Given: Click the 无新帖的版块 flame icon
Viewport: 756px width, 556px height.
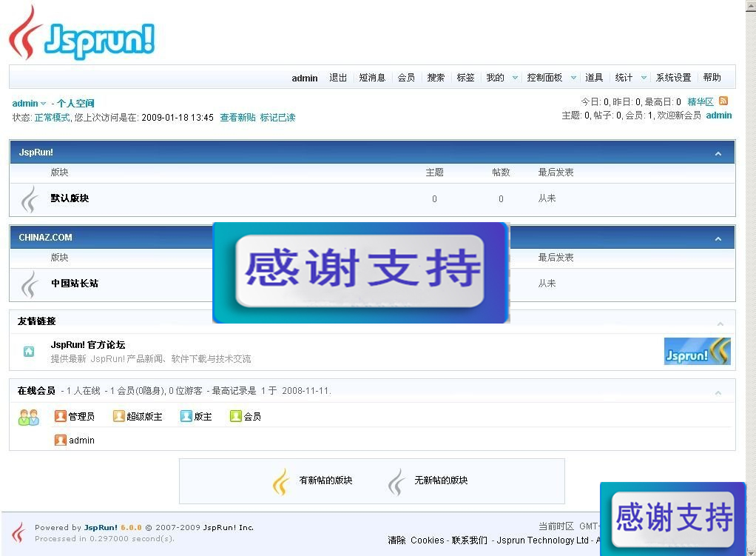Looking at the screenshot, I should click(x=396, y=482).
